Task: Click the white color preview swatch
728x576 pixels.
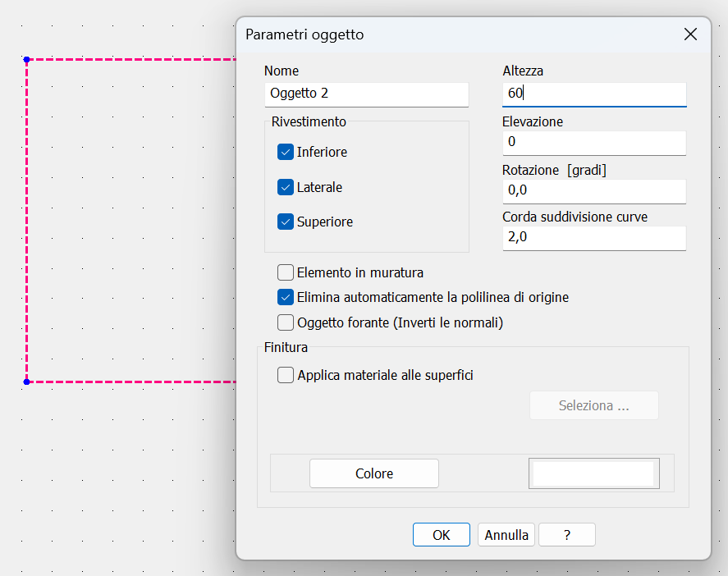Action: pos(594,473)
